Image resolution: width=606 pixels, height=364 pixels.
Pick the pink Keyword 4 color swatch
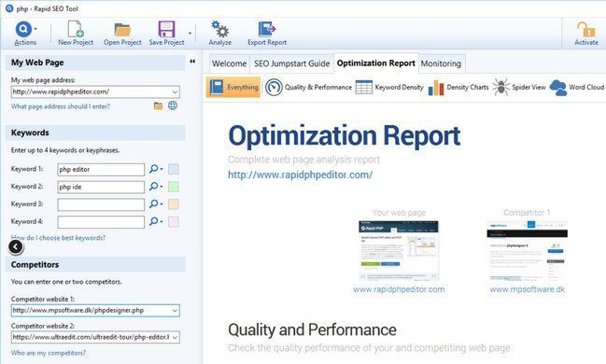point(174,221)
